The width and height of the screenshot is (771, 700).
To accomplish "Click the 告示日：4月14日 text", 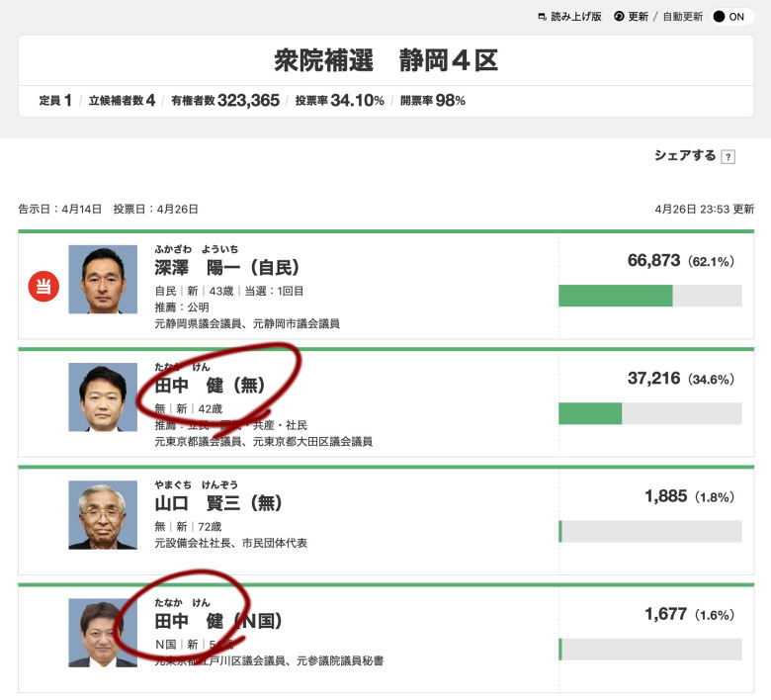I will click(x=60, y=209).
